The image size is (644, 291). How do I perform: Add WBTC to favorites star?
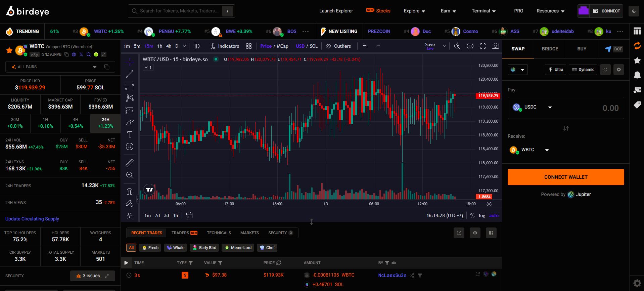point(9,50)
